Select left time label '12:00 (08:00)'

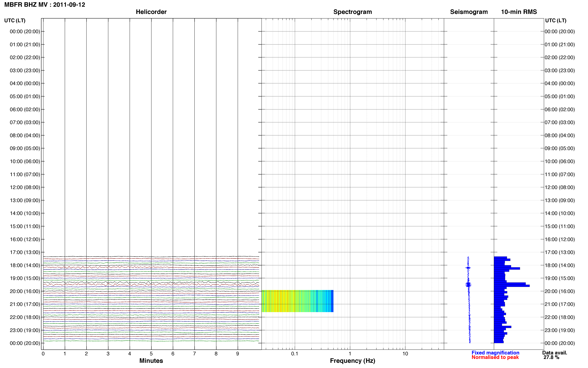tap(25, 187)
